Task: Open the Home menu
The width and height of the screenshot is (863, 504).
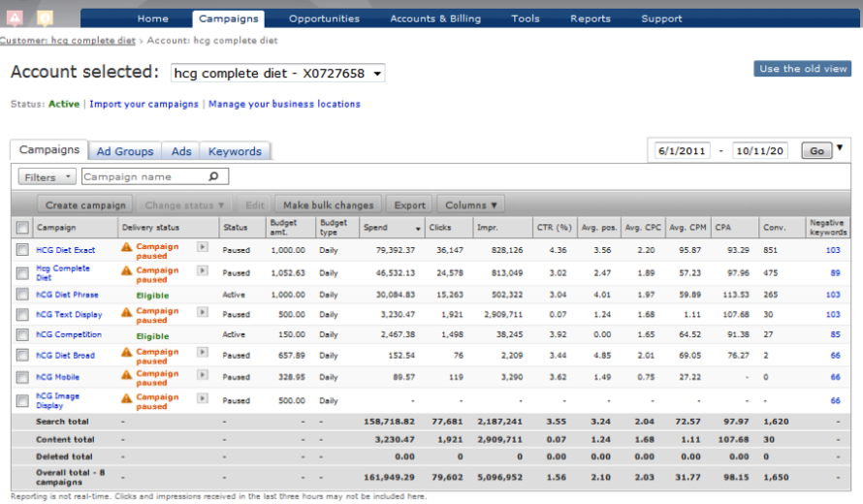Action: [153, 18]
